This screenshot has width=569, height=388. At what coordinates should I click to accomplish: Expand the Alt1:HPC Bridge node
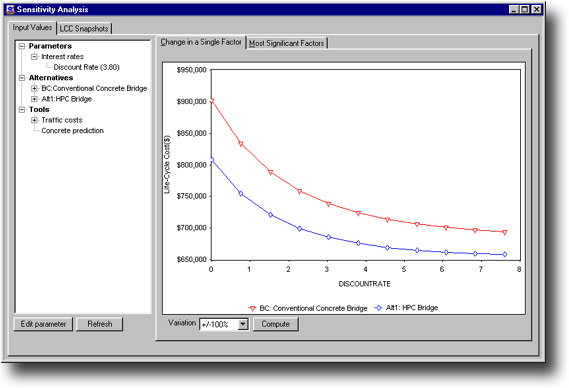tap(34, 99)
